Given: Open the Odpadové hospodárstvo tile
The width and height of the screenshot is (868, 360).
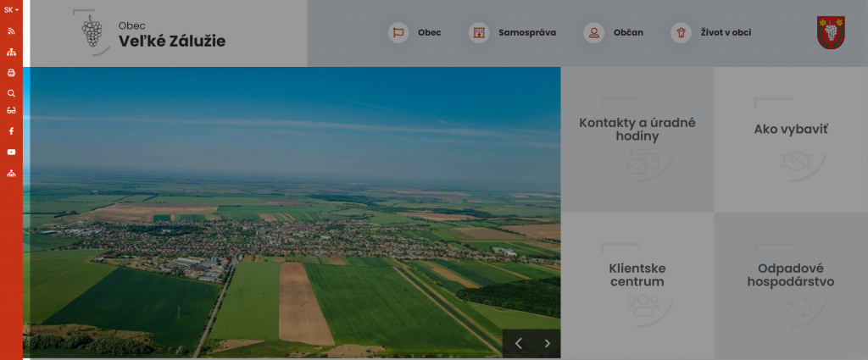Looking at the screenshot, I should point(791,285).
